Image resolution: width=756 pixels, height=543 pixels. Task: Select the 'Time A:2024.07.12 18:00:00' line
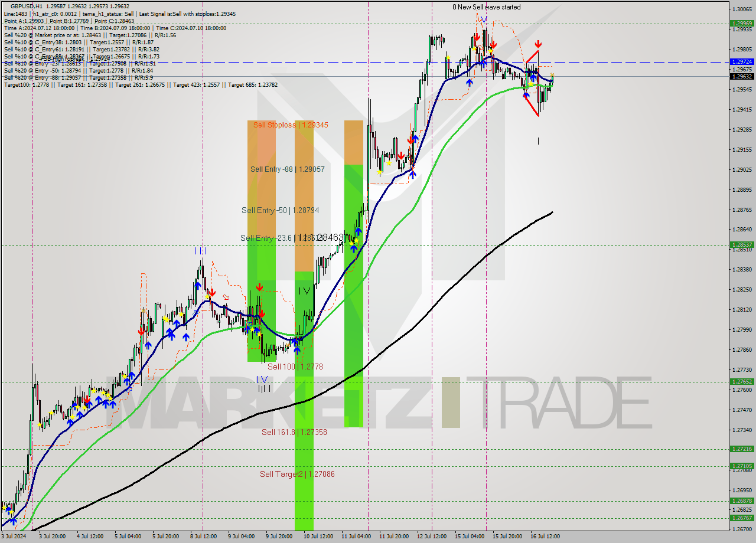(116, 28)
